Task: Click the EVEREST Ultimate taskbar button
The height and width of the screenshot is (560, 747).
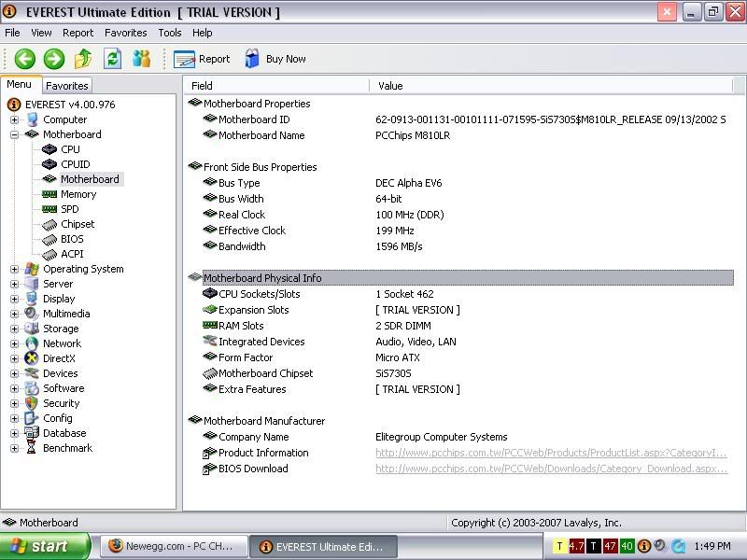Action: pyautogui.click(x=323, y=546)
